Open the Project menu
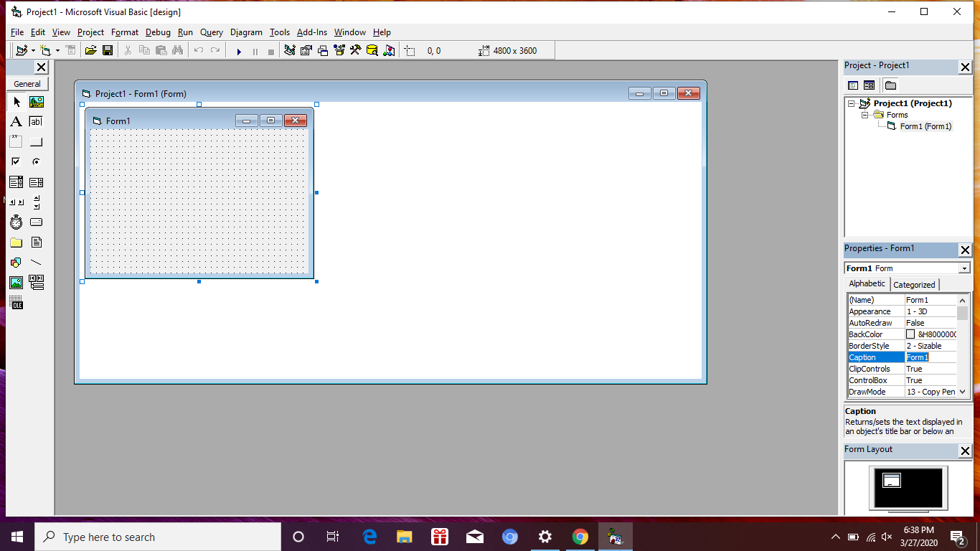This screenshot has width=980, height=551. point(90,32)
